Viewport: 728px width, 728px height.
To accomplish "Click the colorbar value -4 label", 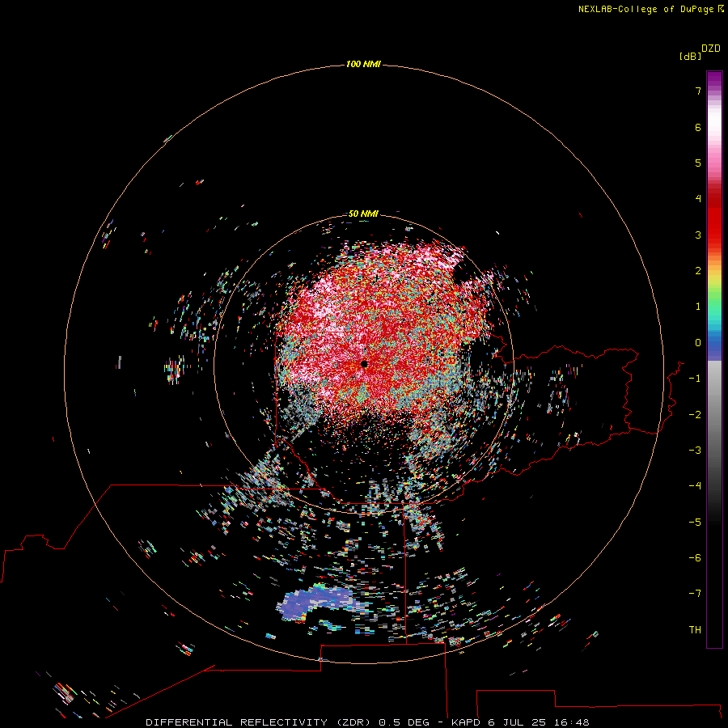I will (695, 485).
